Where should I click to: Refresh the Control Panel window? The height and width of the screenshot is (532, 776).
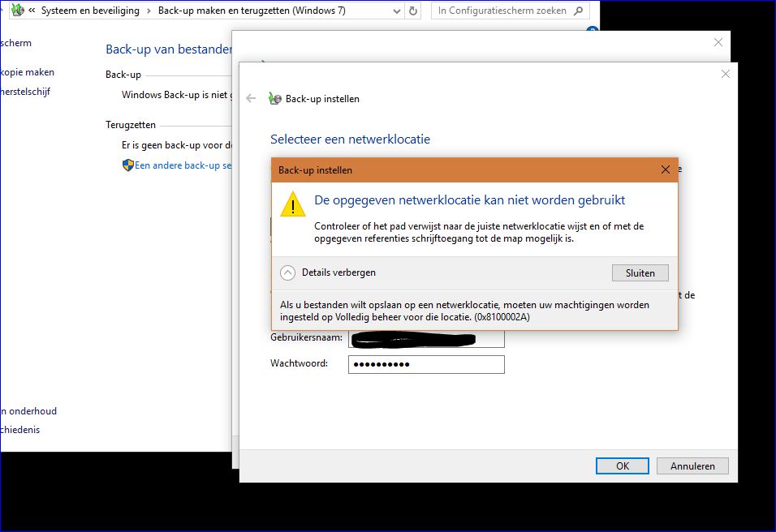coord(413,11)
